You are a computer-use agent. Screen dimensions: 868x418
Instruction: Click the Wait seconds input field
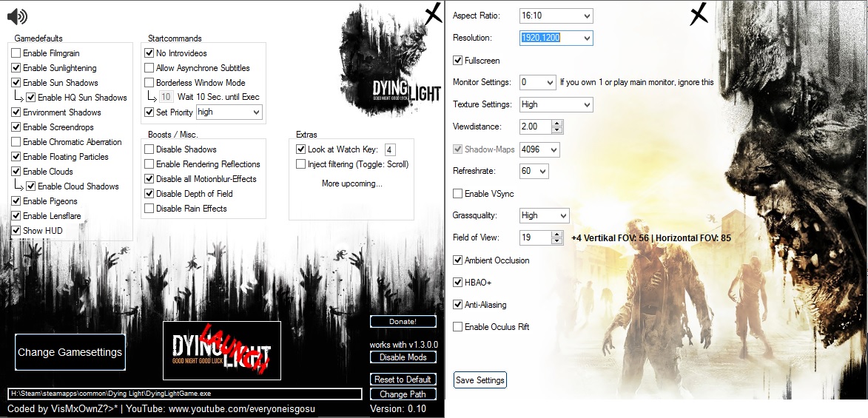[x=166, y=97]
